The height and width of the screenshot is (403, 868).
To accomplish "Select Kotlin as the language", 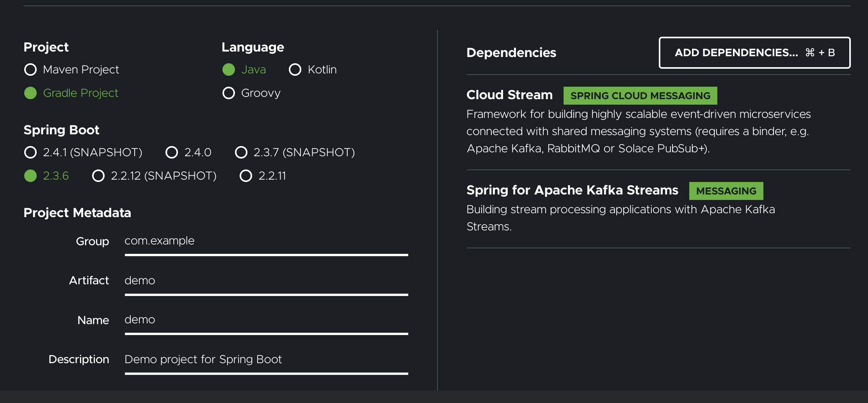I will tap(295, 70).
